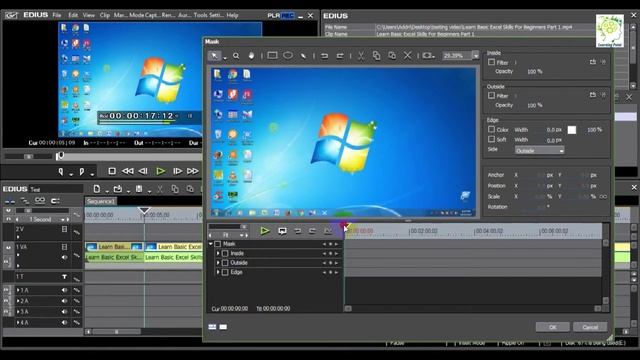Click the loop playback icon in Mask timeline
Screen dimensions: 640x360
click(x=282, y=231)
